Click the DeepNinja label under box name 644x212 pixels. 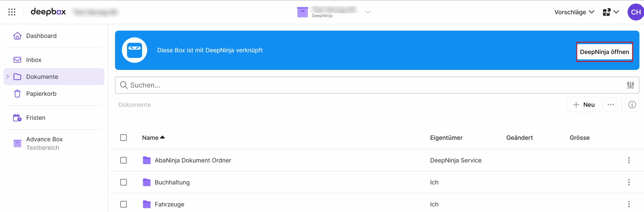point(322,16)
